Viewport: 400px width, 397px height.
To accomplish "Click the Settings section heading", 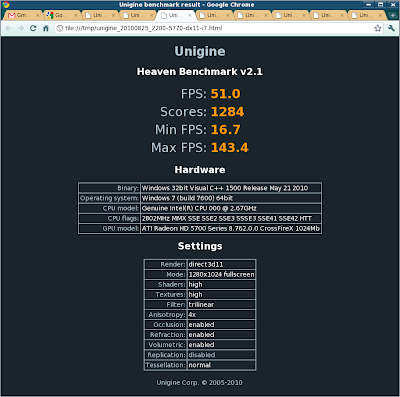I will click(x=200, y=246).
